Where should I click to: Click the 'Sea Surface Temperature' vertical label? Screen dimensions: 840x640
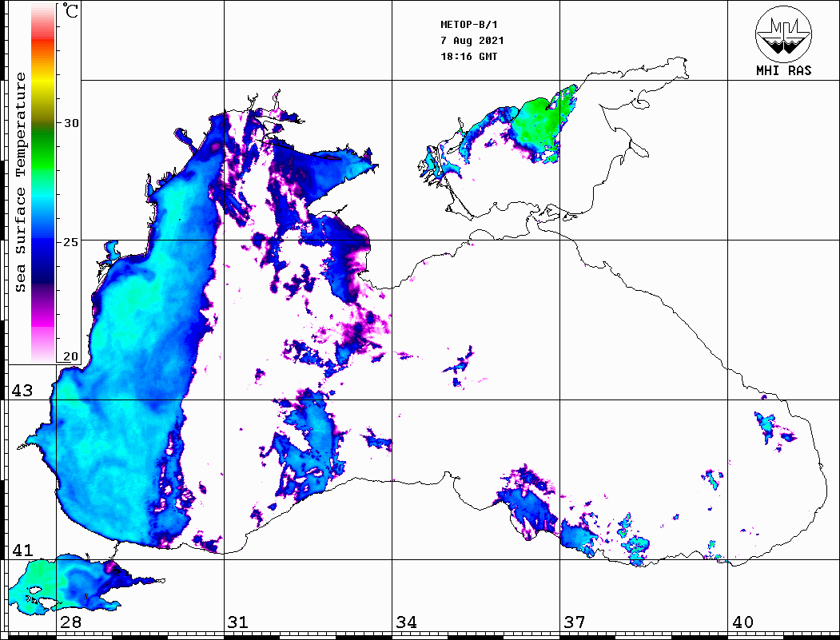[x=20, y=182]
